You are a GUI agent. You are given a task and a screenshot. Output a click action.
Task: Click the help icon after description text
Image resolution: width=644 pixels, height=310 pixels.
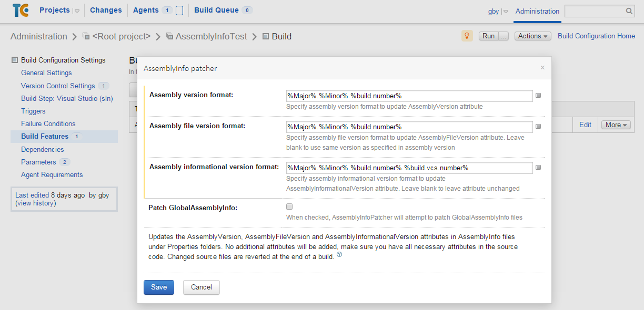pyautogui.click(x=339, y=255)
